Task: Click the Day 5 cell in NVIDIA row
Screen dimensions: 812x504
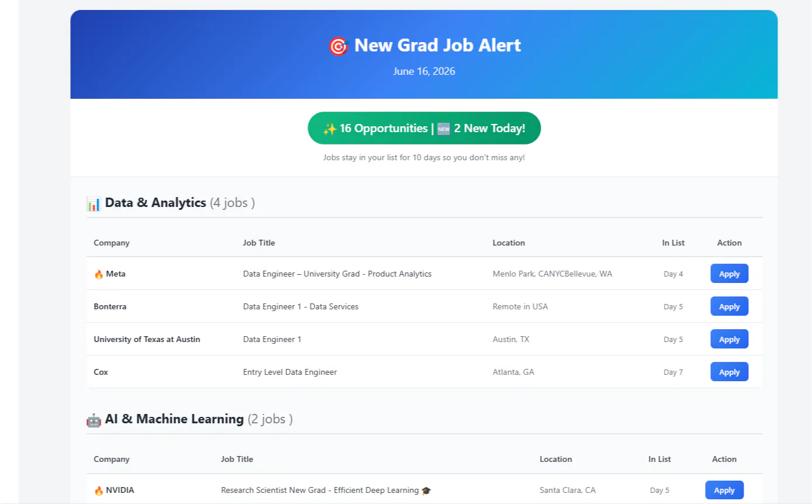Action: [659, 490]
